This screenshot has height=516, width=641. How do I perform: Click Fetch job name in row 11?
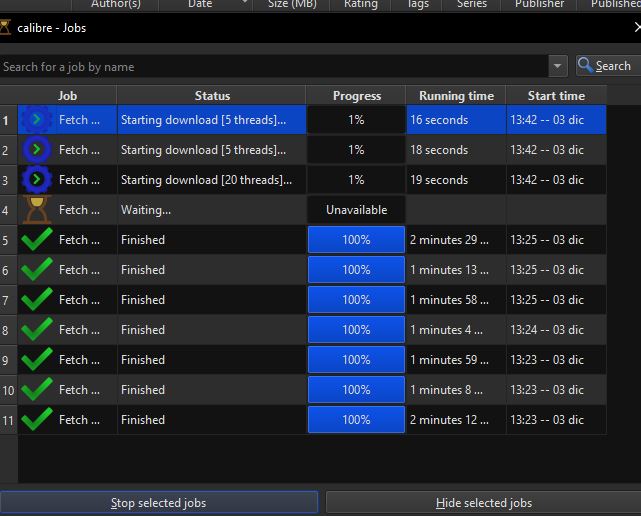(79, 420)
